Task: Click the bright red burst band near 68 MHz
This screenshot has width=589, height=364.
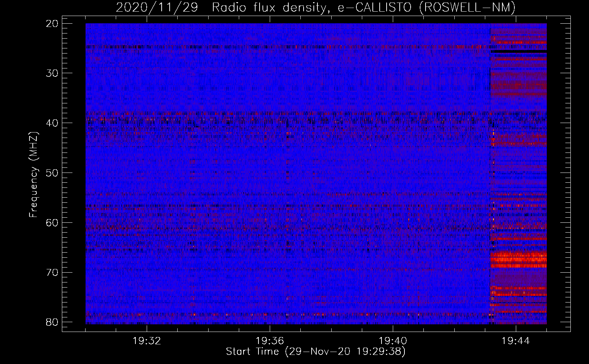Action: (518, 260)
